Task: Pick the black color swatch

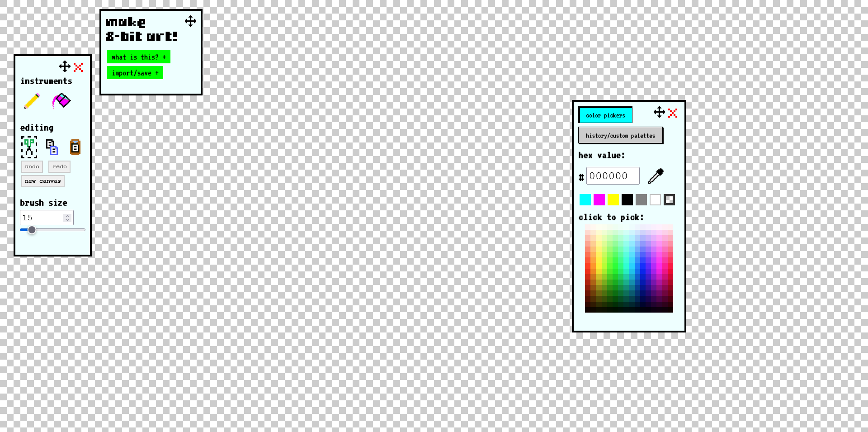Action: (627, 199)
